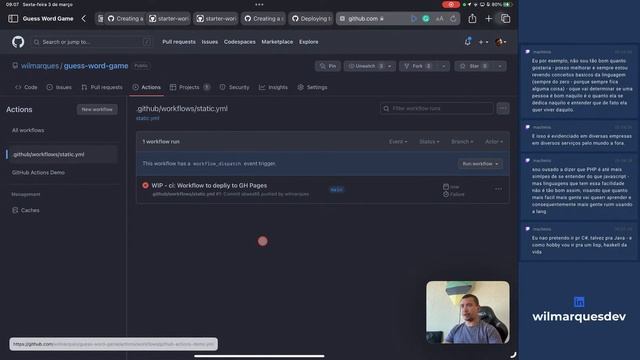Expand the Fork options caret
This screenshot has height=360, width=640.
(444, 66)
